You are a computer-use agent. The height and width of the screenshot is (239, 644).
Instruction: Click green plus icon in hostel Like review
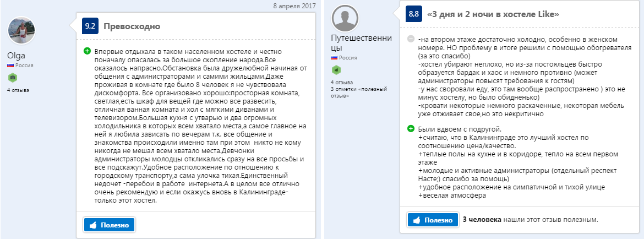[x=411, y=128]
